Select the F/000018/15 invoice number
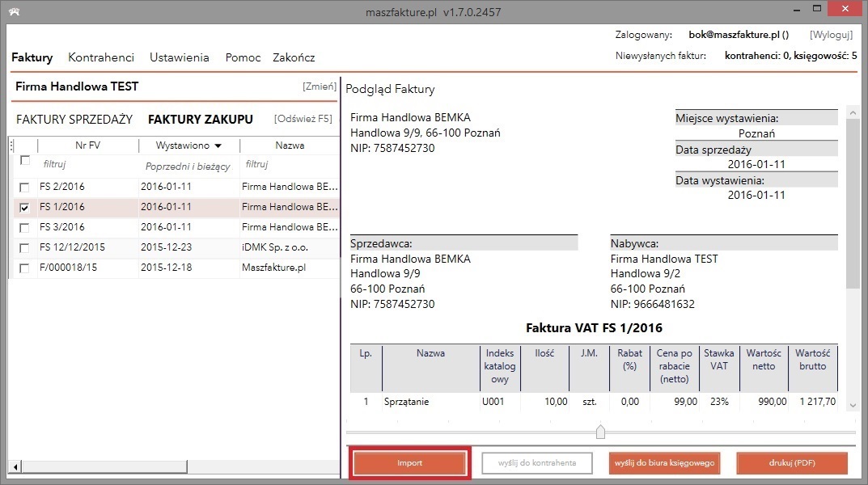Image resolution: width=868 pixels, height=485 pixels. pyautogui.click(x=68, y=268)
